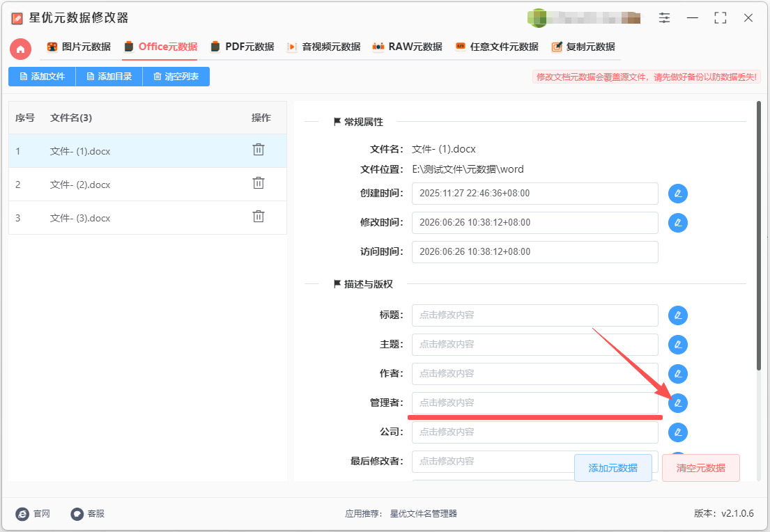Open the 官网 link in footer
The height and width of the screenshot is (532, 770).
pos(33,514)
